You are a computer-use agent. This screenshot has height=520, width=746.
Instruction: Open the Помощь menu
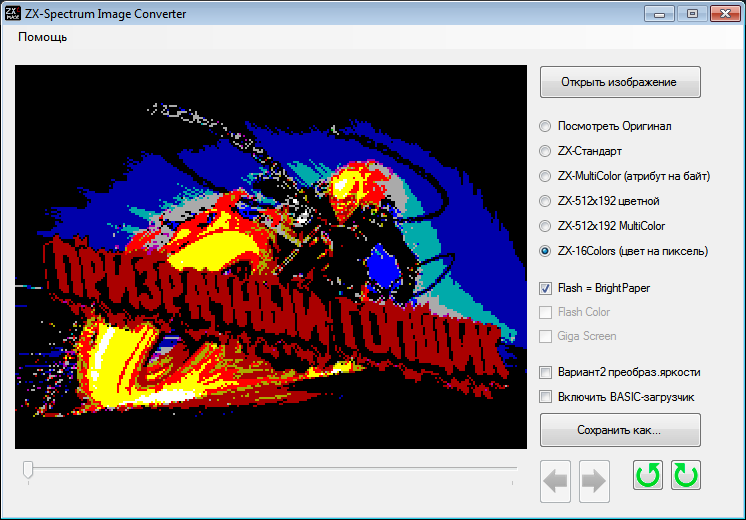[x=42, y=37]
